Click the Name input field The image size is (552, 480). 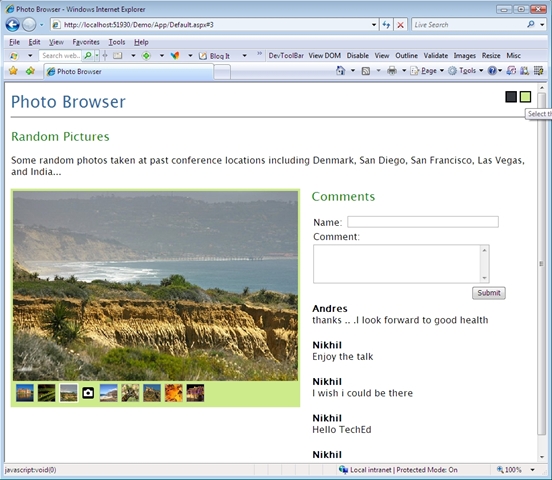pyautogui.click(x=423, y=222)
